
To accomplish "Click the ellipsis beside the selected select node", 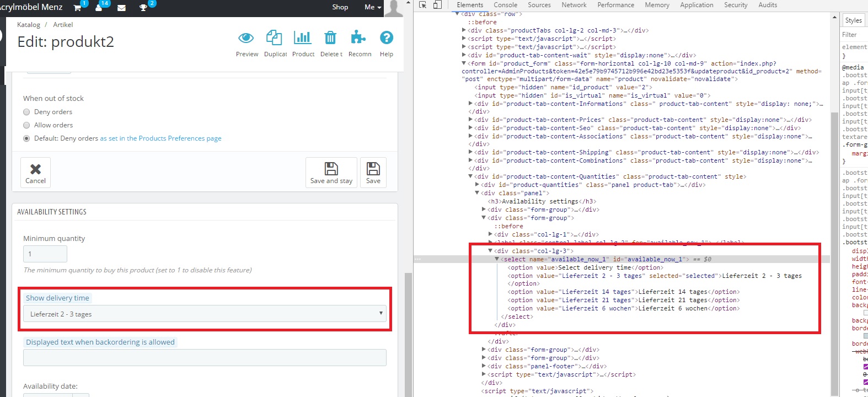I will coord(417,259).
